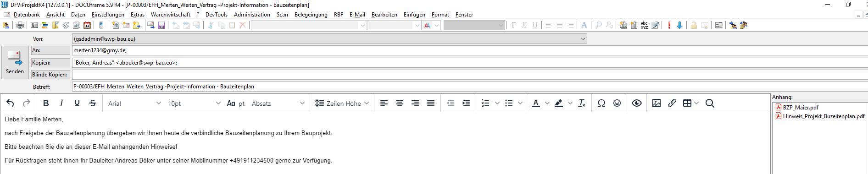
Task: Open the 10pt font size dropdown
Action: click(194, 103)
